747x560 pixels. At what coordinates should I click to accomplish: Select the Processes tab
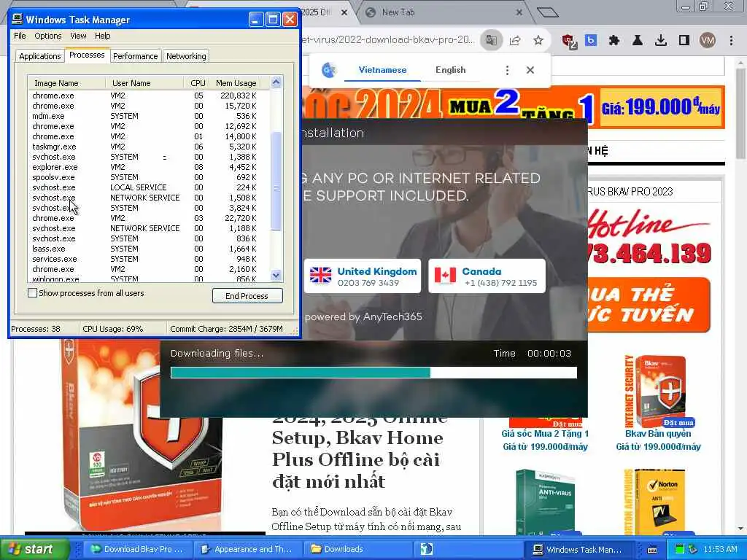click(87, 55)
